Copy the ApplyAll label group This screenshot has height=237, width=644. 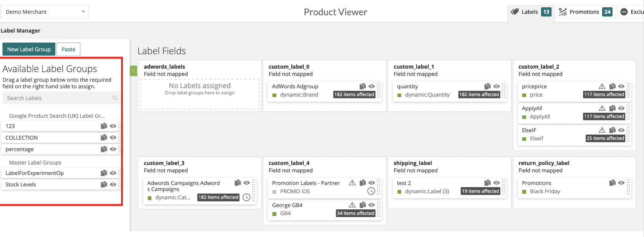pos(612,108)
